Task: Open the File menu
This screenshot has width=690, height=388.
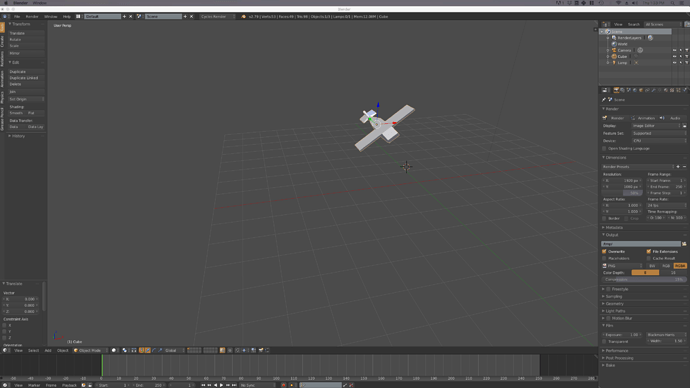Action: [17, 17]
